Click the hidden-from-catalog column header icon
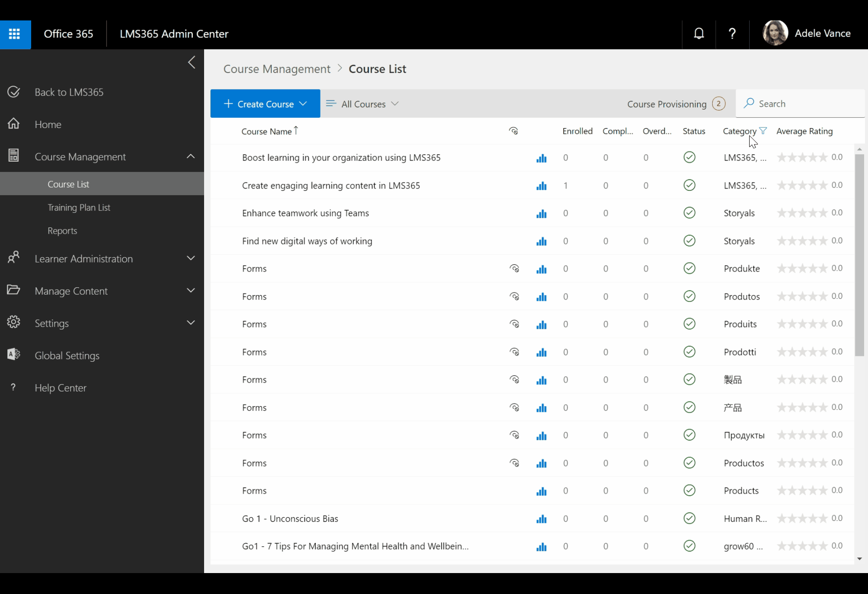 coord(513,131)
